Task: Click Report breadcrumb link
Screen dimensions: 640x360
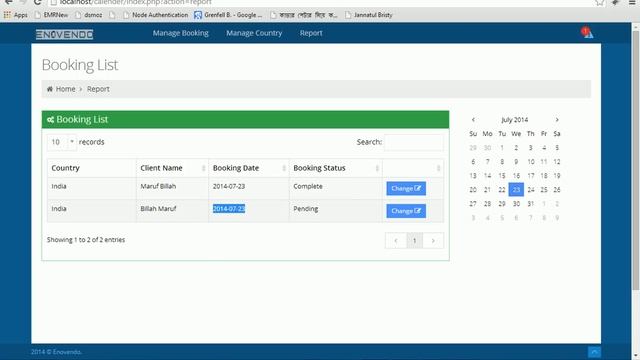Action: (x=98, y=89)
